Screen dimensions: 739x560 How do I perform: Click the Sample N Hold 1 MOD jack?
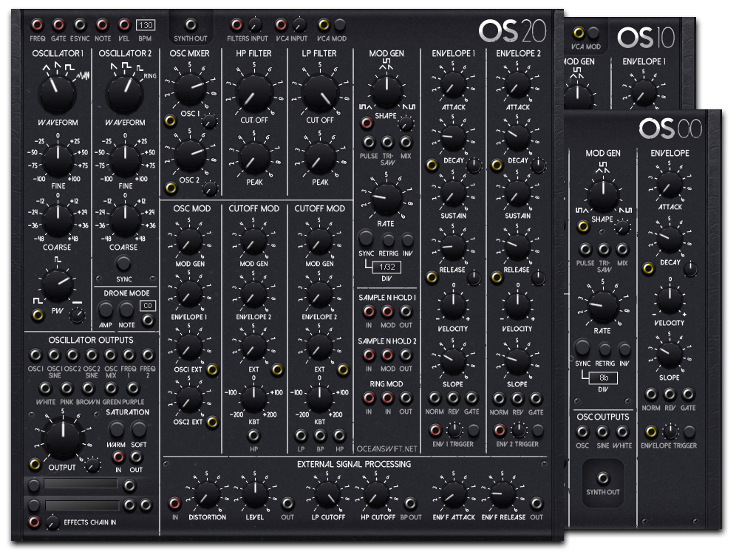click(387, 311)
